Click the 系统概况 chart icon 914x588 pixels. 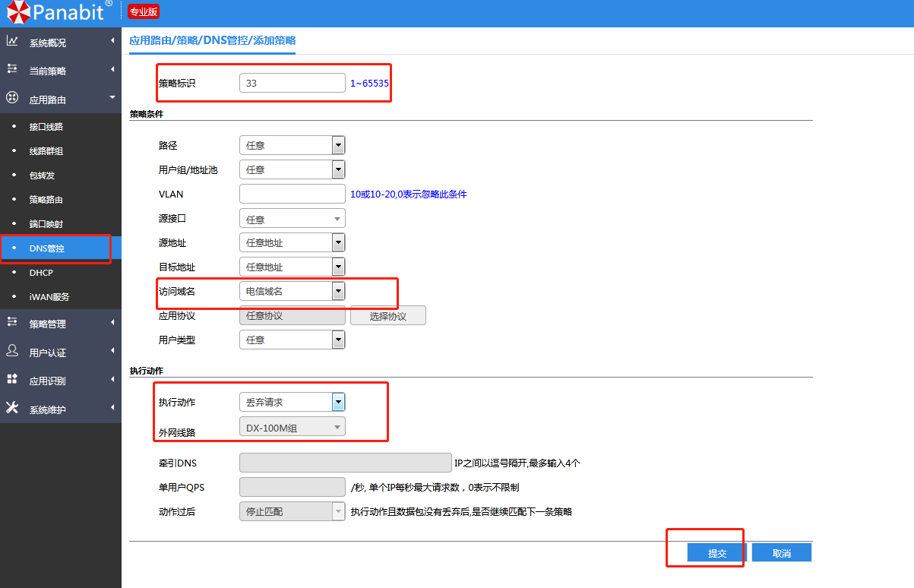tap(12, 41)
